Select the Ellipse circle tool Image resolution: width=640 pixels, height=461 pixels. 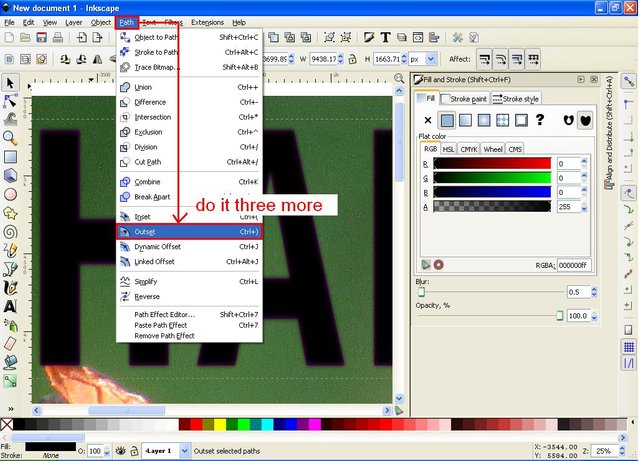10,194
